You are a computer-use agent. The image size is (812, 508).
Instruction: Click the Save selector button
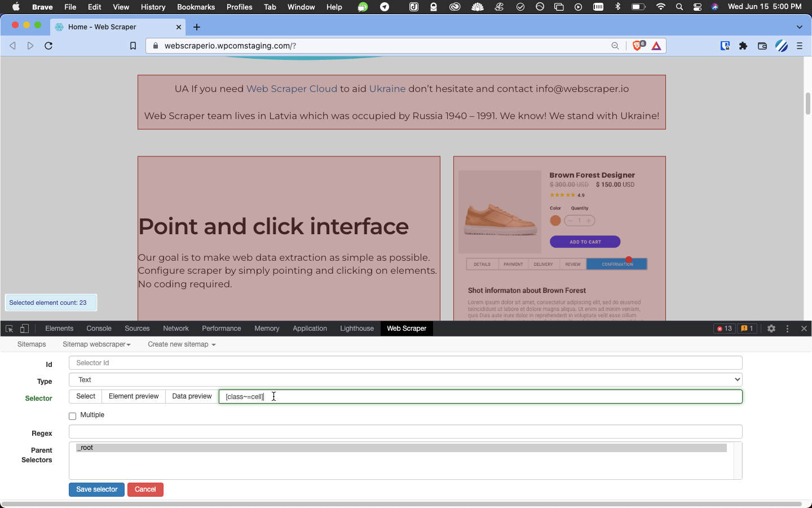(96, 489)
